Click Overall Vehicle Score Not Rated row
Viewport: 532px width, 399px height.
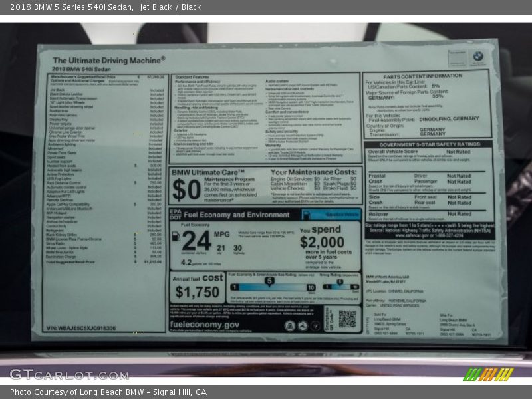[x=420, y=152]
